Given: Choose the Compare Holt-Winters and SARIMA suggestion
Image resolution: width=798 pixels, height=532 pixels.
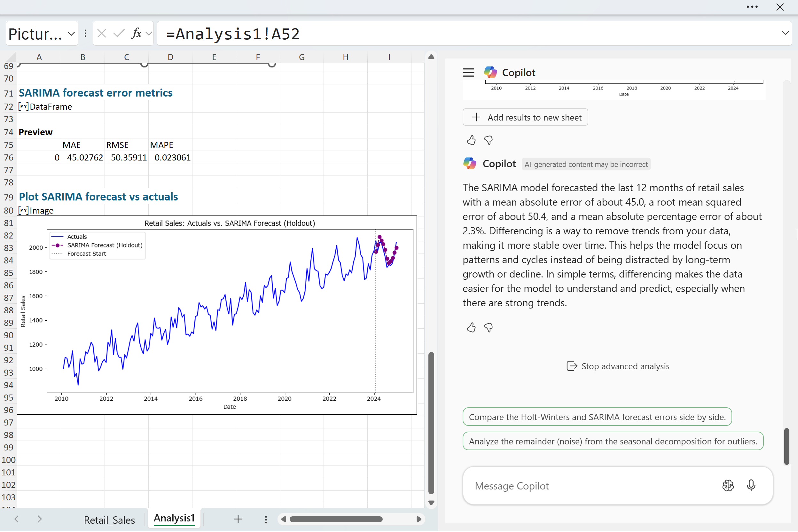Looking at the screenshot, I should [x=597, y=417].
